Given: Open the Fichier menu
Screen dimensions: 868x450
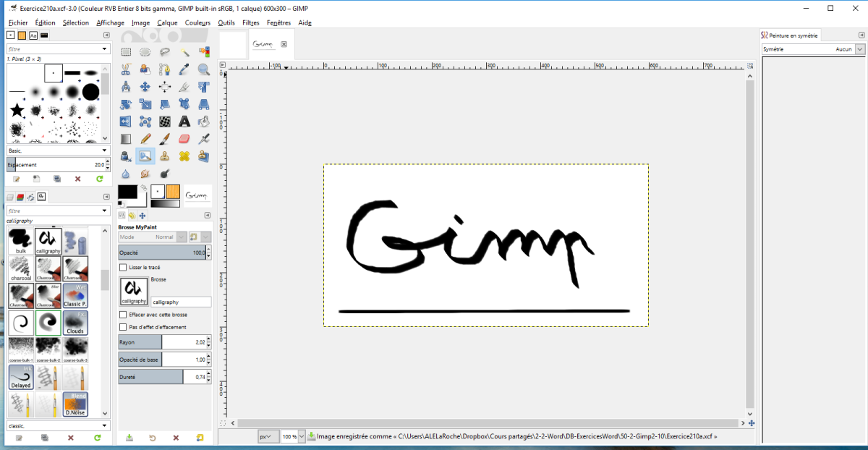Looking at the screenshot, I should pyautogui.click(x=18, y=22).
